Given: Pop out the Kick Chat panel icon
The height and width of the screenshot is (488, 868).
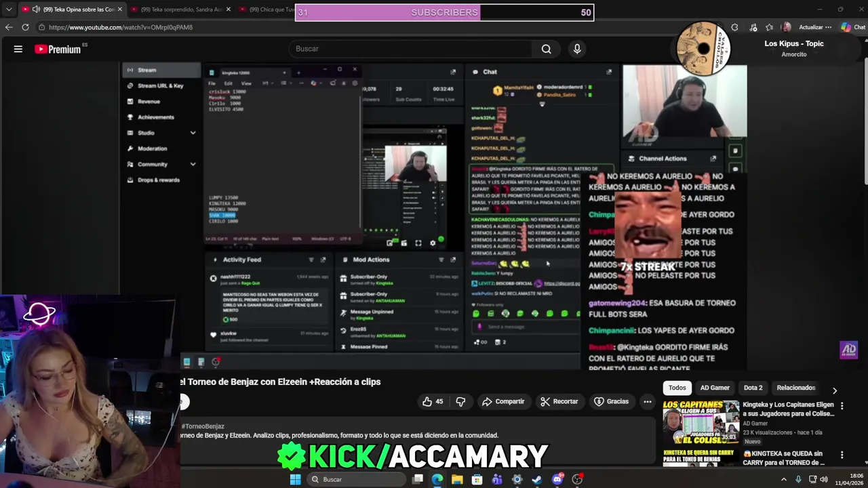Looking at the screenshot, I should tap(609, 72).
